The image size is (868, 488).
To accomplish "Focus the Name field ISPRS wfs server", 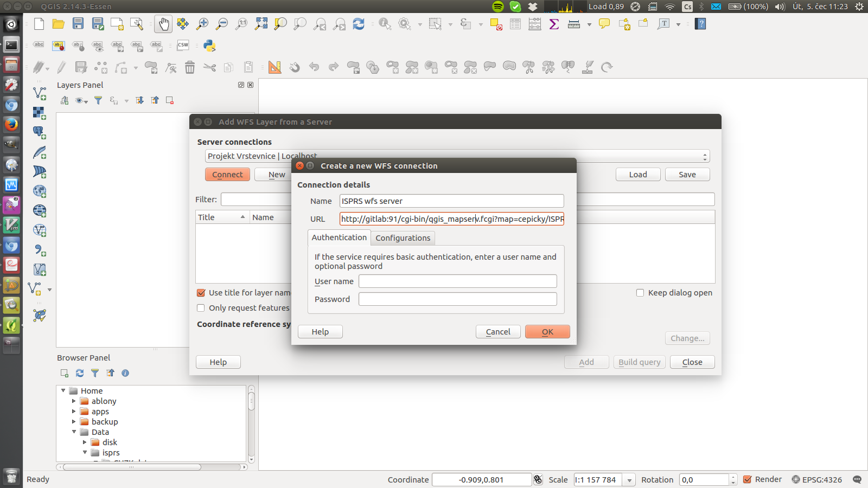I will pos(451,201).
